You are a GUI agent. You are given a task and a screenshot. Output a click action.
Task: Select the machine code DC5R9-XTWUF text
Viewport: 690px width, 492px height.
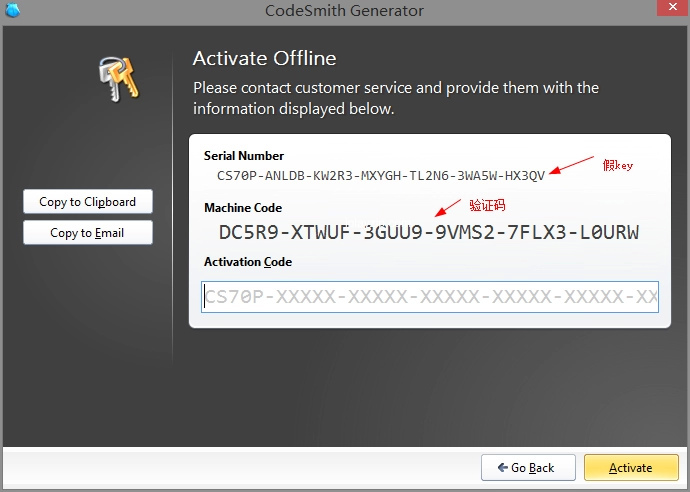click(429, 232)
